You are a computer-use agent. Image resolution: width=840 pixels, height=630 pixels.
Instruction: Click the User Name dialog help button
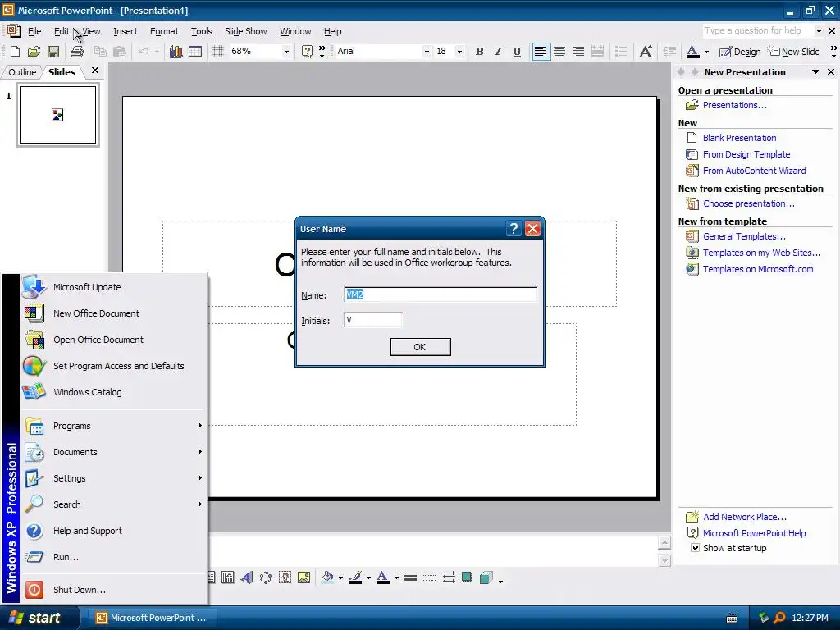(514, 229)
